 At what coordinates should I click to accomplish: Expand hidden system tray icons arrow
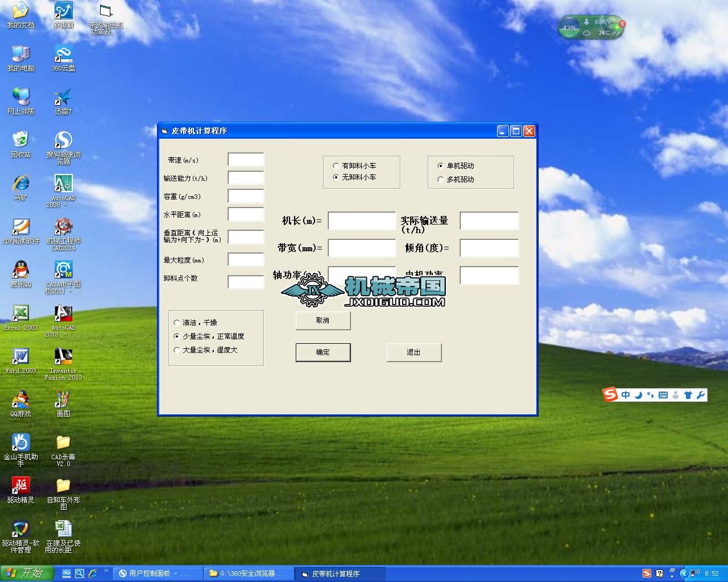click(684, 573)
